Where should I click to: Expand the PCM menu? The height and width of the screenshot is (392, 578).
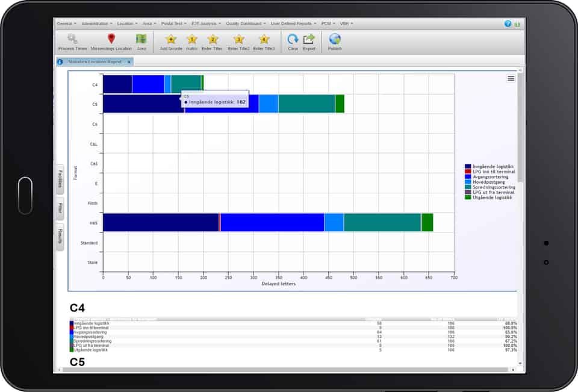coord(328,23)
